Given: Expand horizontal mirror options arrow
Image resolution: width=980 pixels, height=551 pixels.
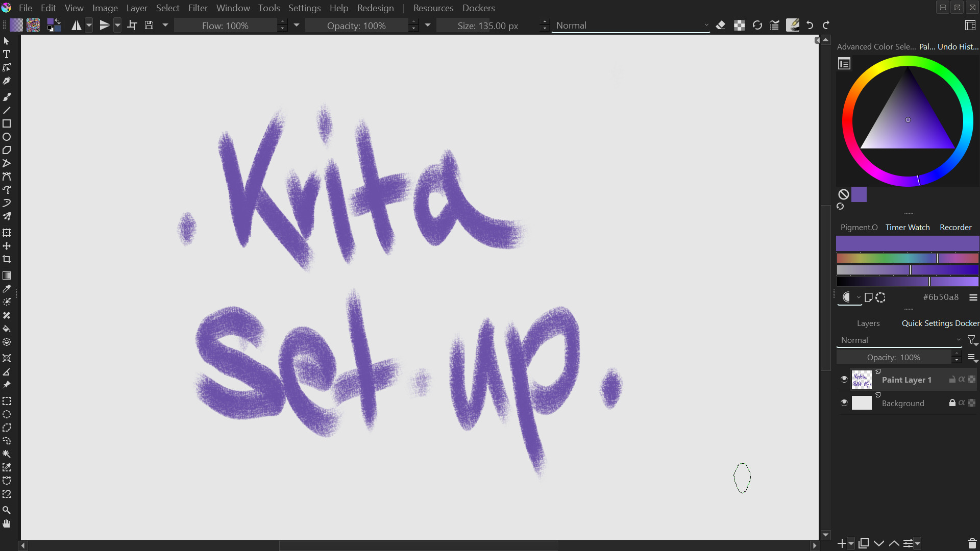Looking at the screenshot, I should click(89, 26).
